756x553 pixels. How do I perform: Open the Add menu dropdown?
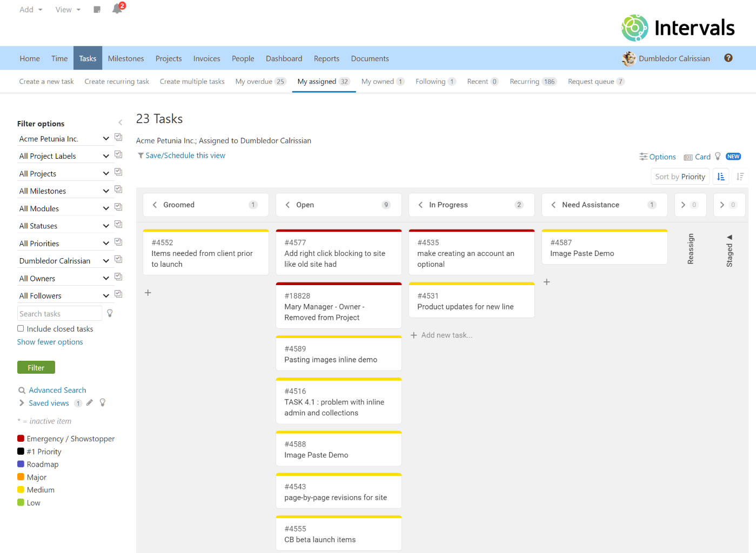(31, 10)
